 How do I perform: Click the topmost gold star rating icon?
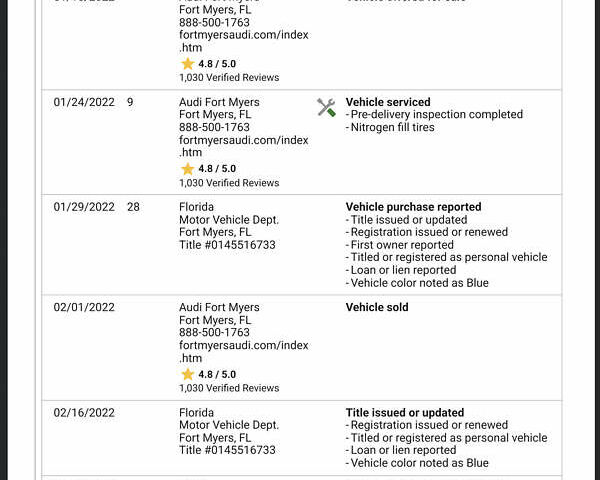click(x=187, y=64)
